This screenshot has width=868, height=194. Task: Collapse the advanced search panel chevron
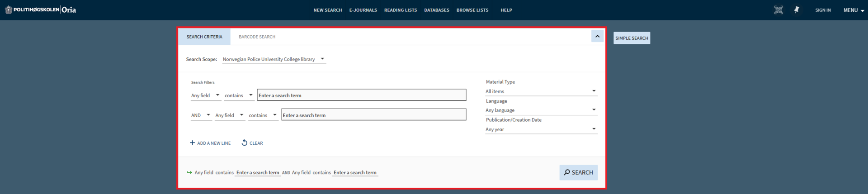point(597,36)
